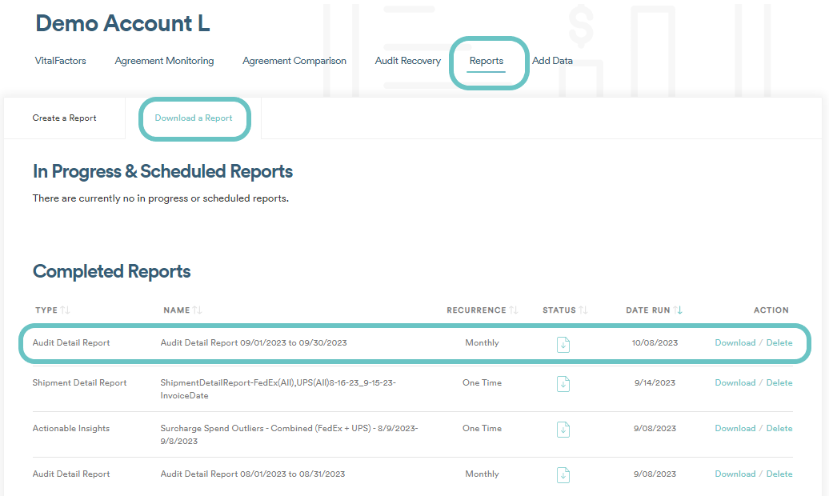The image size is (829, 504).
Task: Open the Audit Recovery section
Action: tap(408, 61)
